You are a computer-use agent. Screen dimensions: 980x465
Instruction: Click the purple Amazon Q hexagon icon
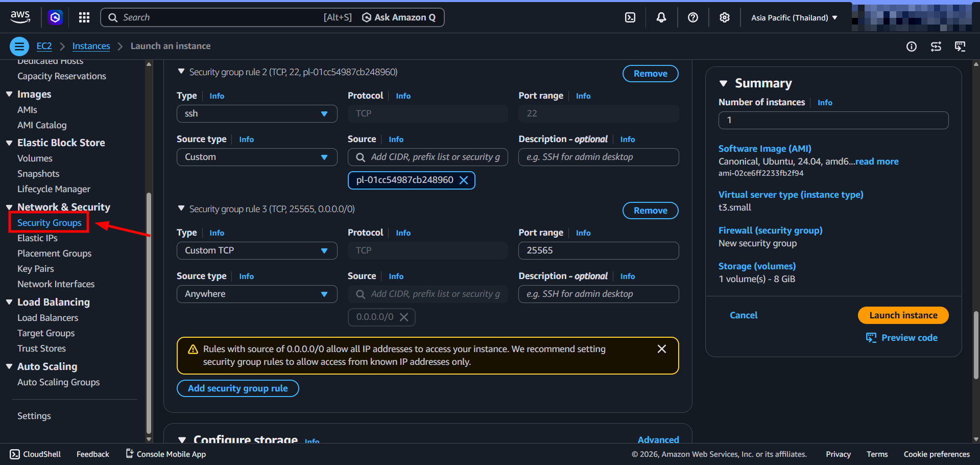[x=55, y=17]
